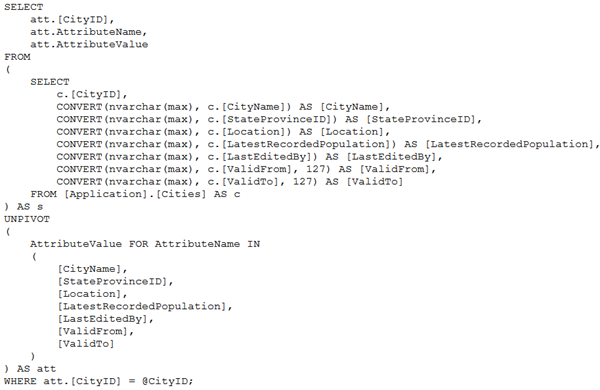Viewport: 600px width, 390px height.
Task: Click the 127 style in ValidFrom CONVERT
Action: 316,169
